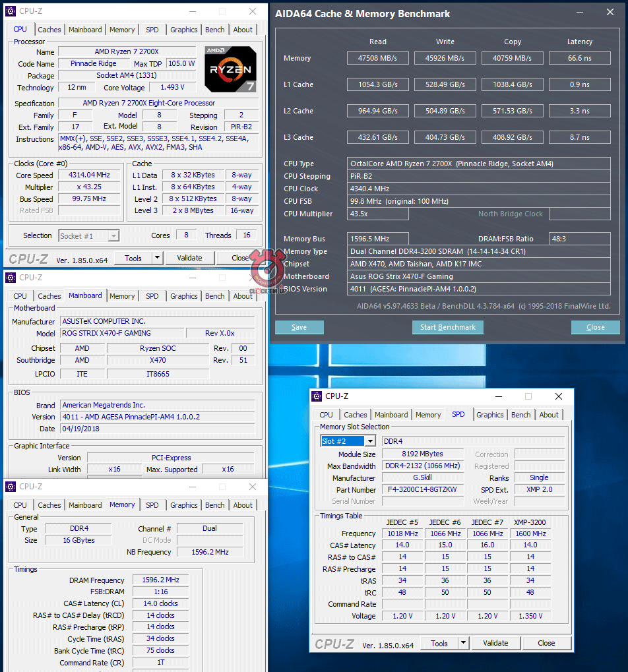
Task: Open the Socket #1 selection dropdown
Action: point(113,235)
